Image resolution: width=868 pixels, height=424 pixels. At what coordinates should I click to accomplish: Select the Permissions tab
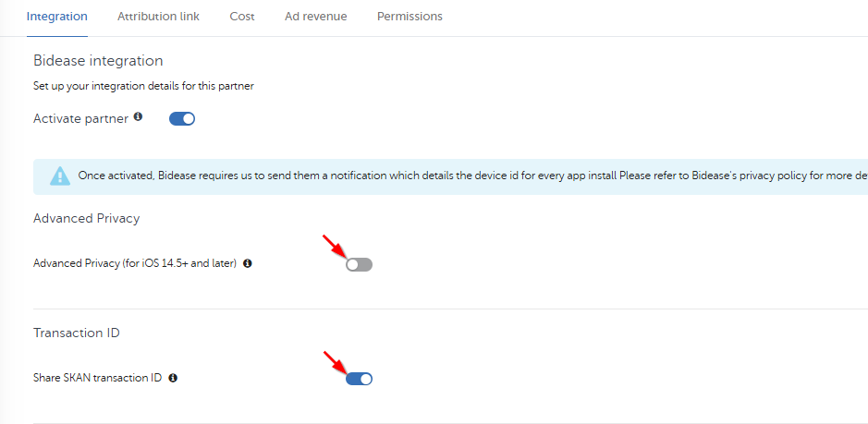410,17
